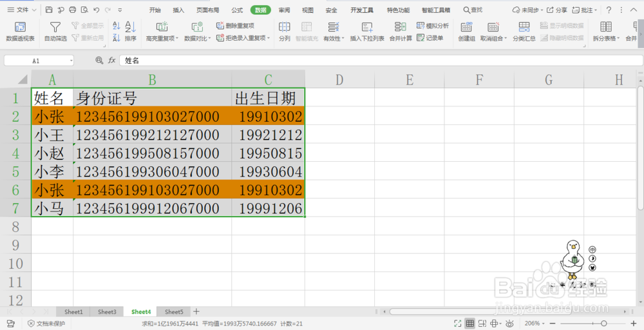
Task: Click the 数据对比 data compare icon
Action: (x=197, y=27)
